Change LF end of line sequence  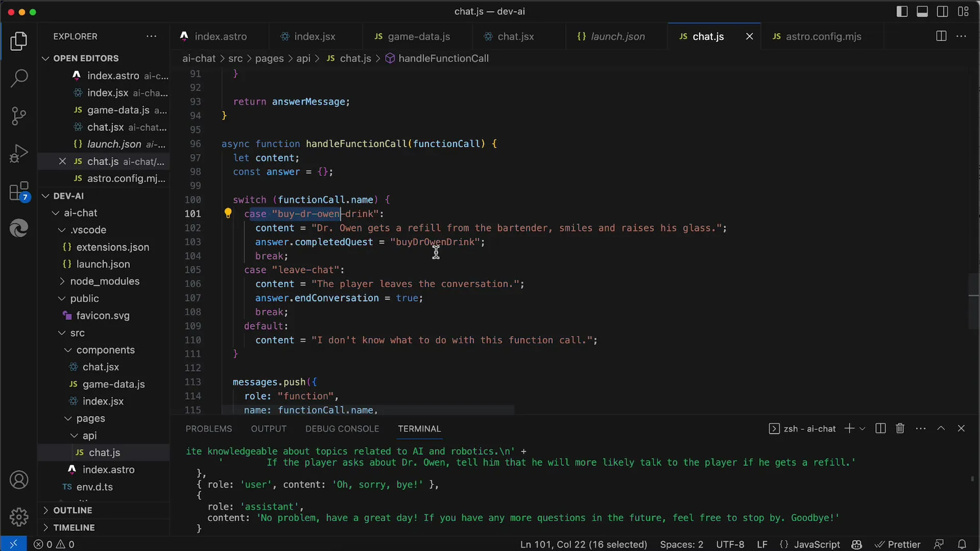[x=762, y=544]
